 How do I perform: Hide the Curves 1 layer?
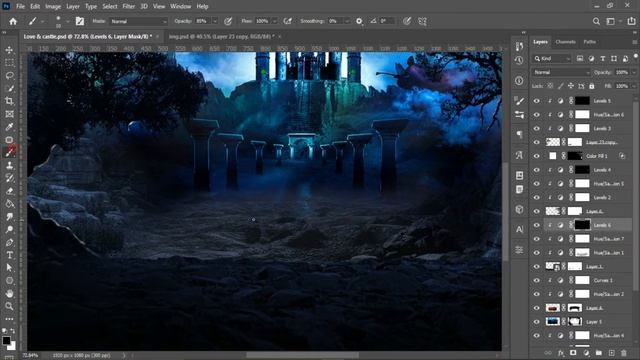(537, 280)
